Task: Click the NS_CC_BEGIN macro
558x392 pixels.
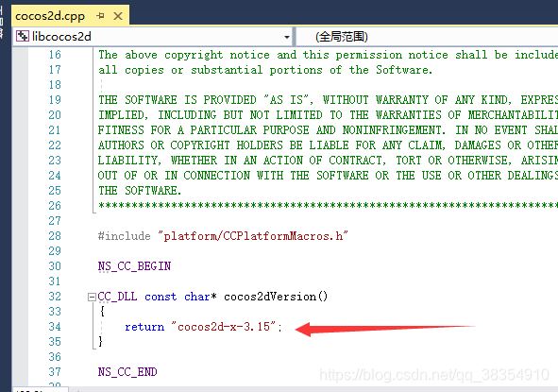Action: pyautogui.click(x=134, y=266)
